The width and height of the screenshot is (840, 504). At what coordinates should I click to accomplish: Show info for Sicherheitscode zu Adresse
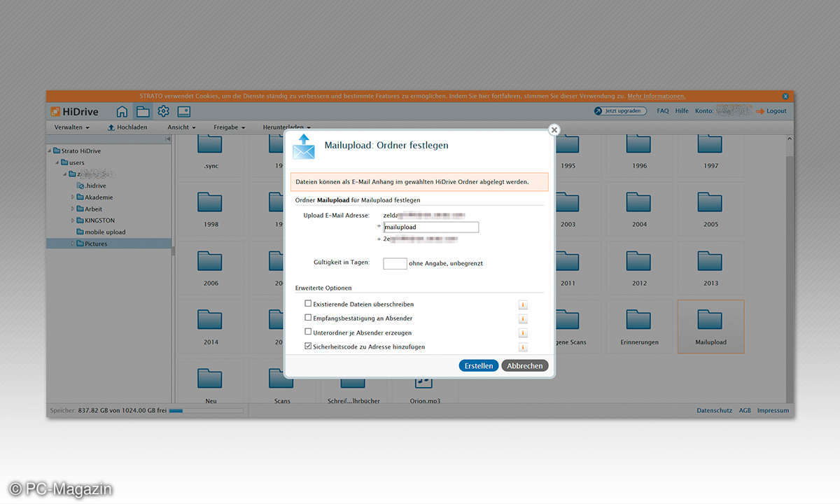pyautogui.click(x=523, y=346)
